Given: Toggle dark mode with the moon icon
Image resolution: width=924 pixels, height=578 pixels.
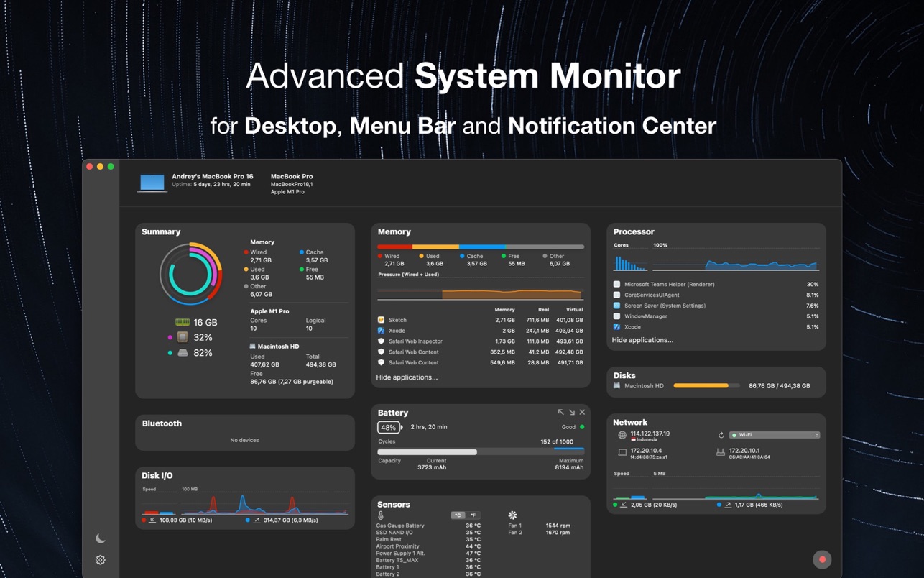Looking at the screenshot, I should [x=101, y=538].
